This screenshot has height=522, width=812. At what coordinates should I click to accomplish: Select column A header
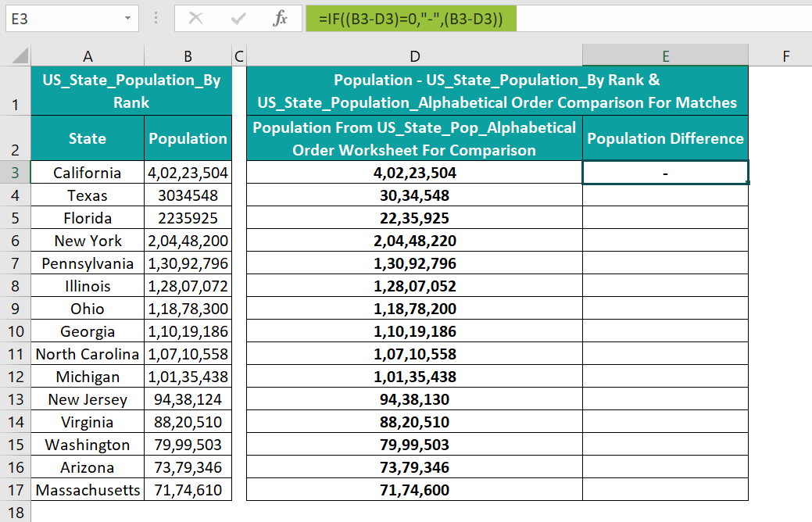point(88,56)
